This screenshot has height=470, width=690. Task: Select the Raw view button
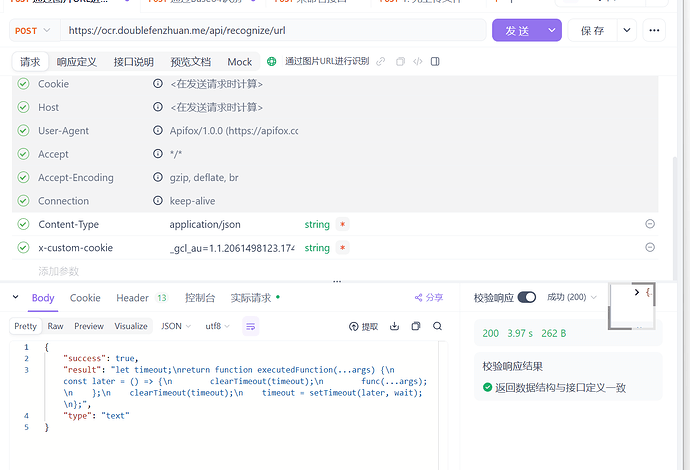[x=55, y=326]
